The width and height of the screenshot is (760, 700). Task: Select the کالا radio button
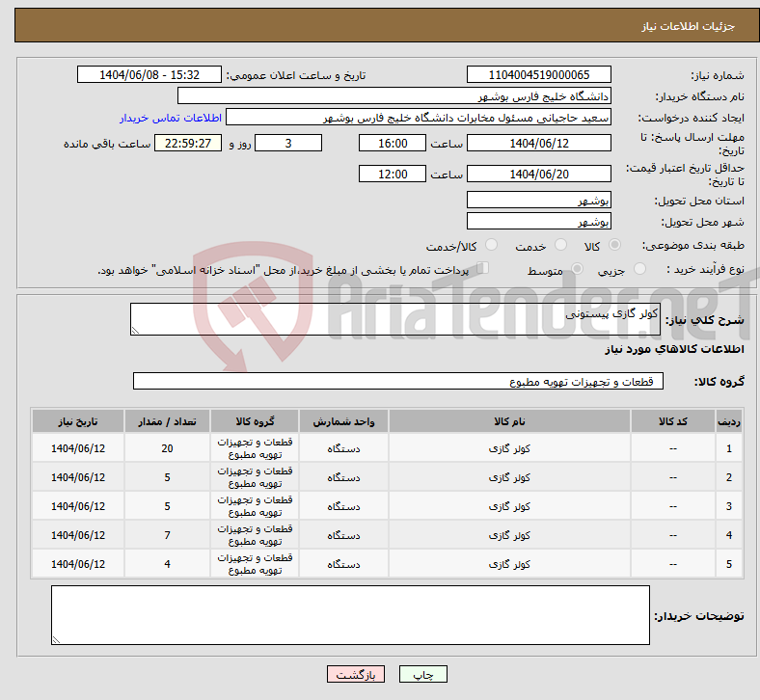(x=614, y=245)
